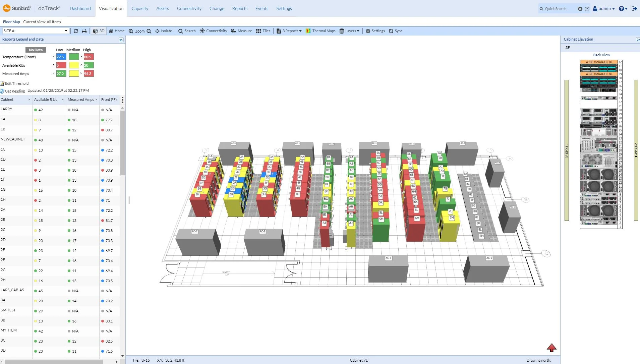Screen dimensions: 640x364
Task: Open the 3 Reports dropdown
Action: click(x=289, y=31)
